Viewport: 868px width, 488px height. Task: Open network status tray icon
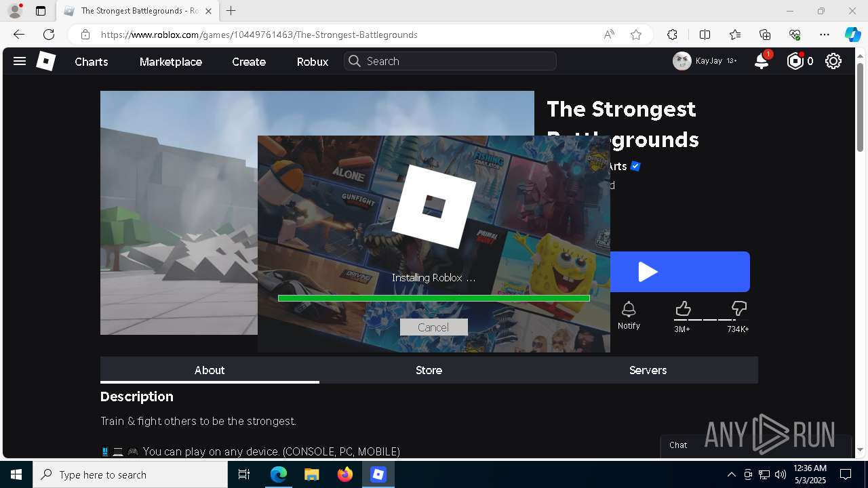(x=764, y=474)
